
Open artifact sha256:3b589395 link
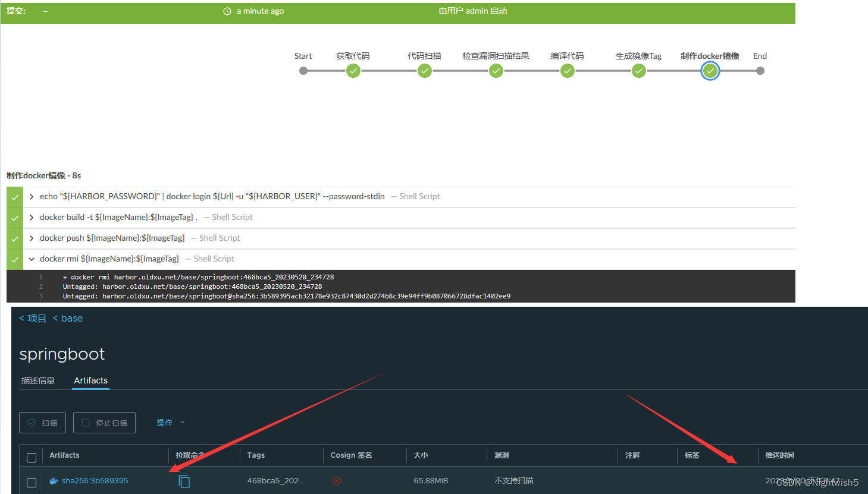(95, 481)
